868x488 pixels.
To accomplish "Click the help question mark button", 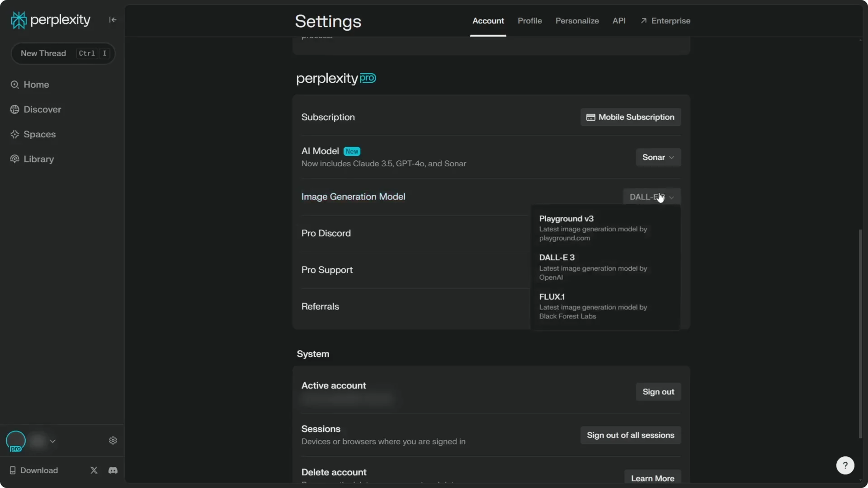I will click(845, 465).
